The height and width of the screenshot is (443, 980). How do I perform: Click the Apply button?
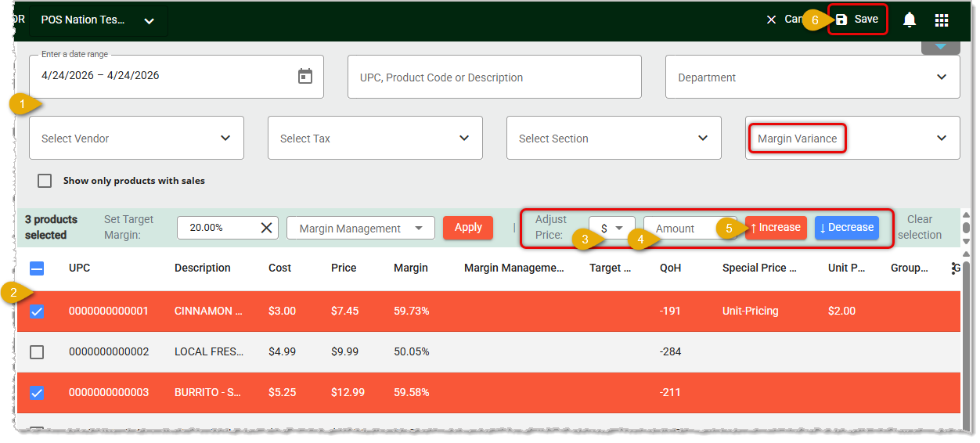tap(468, 228)
